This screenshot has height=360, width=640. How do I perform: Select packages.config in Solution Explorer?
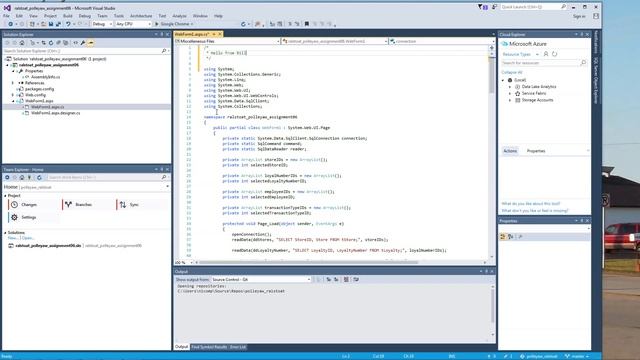[40, 89]
